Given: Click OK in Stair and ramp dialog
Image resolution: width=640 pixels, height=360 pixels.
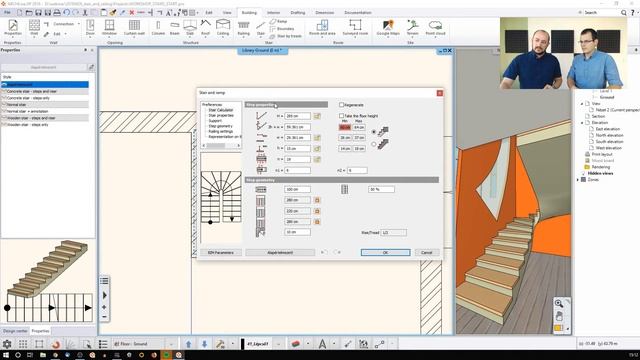Looking at the screenshot, I should (x=385, y=253).
